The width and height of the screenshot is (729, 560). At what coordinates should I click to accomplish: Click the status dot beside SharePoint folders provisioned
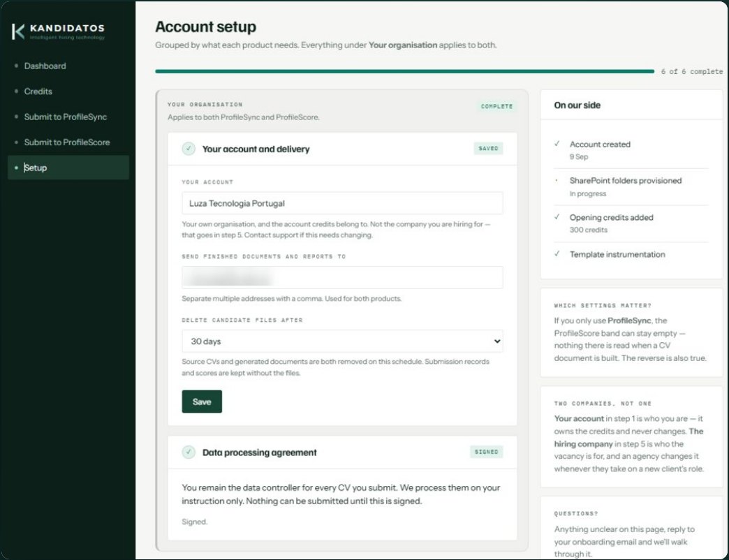pos(557,180)
